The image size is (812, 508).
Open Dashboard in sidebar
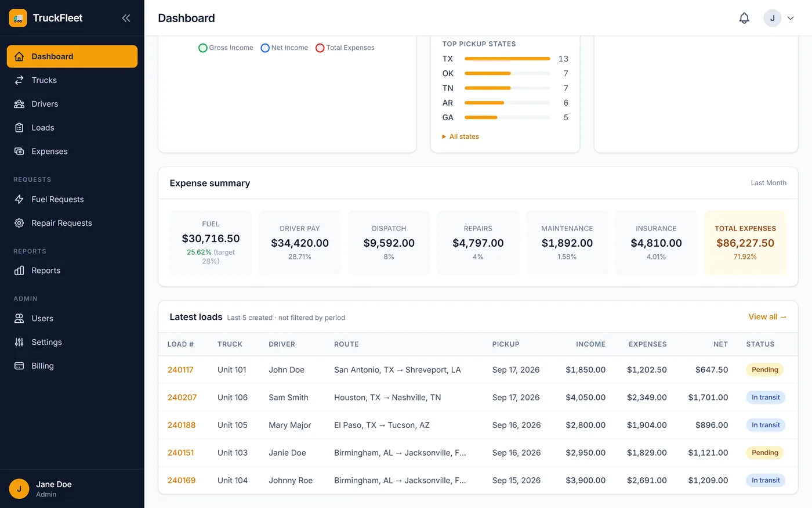tap(72, 56)
